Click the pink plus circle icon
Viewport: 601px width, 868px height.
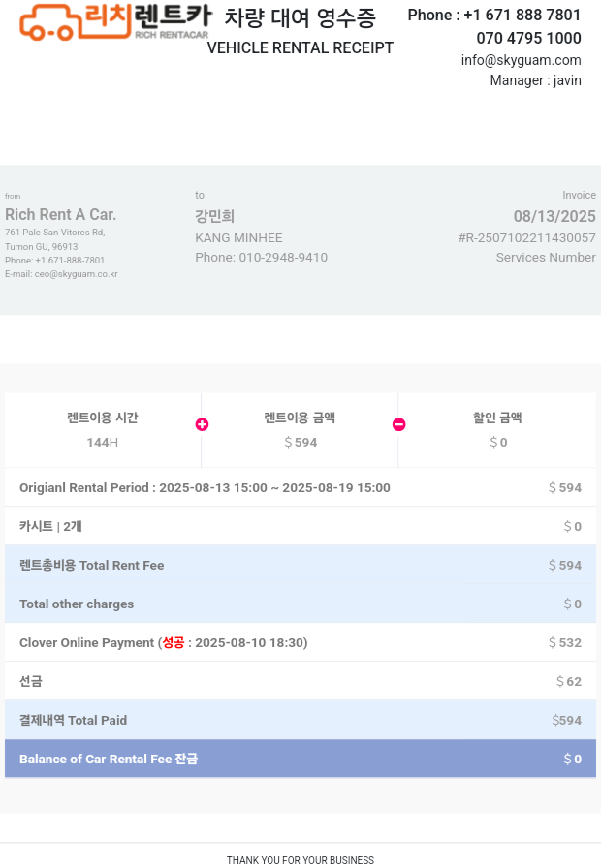pyautogui.click(x=202, y=424)
